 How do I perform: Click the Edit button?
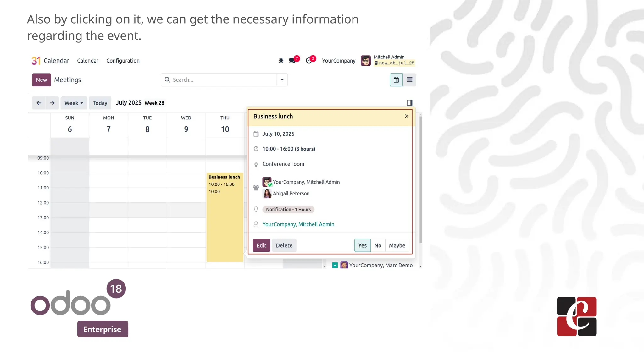coord(261,245)
